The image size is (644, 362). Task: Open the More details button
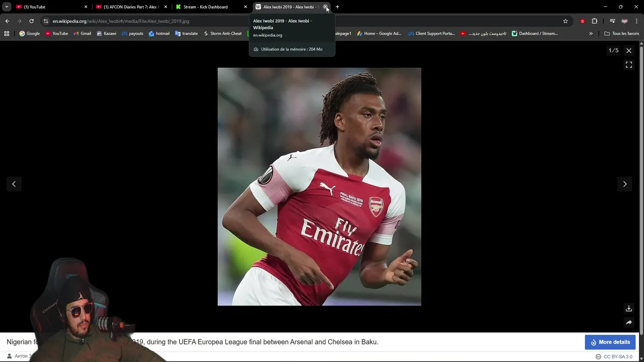pyautogui.click(x=610, y=342)
